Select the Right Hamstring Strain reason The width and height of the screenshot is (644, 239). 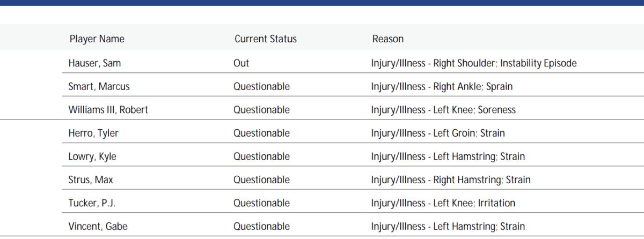[450, 180]
